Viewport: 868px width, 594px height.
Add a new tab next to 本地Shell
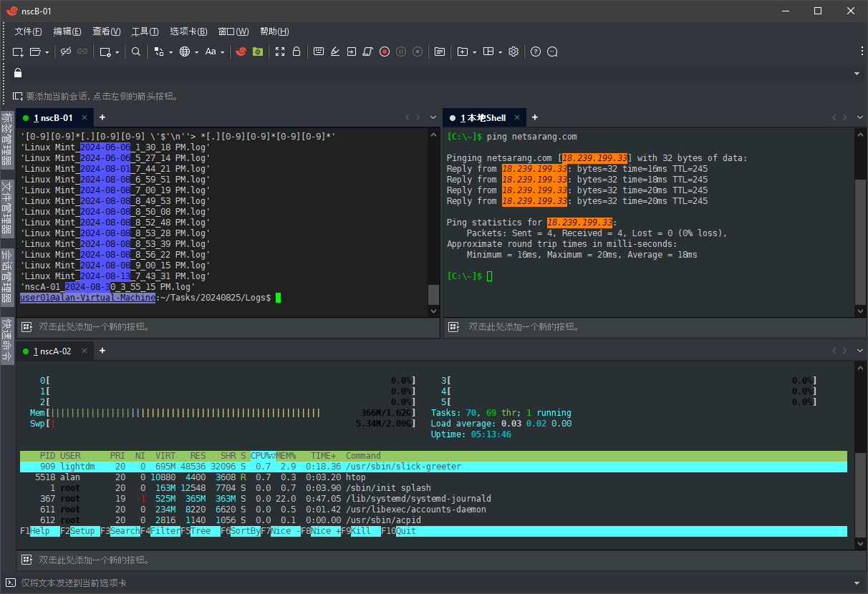pyautogui.click(x=534, y=117)
